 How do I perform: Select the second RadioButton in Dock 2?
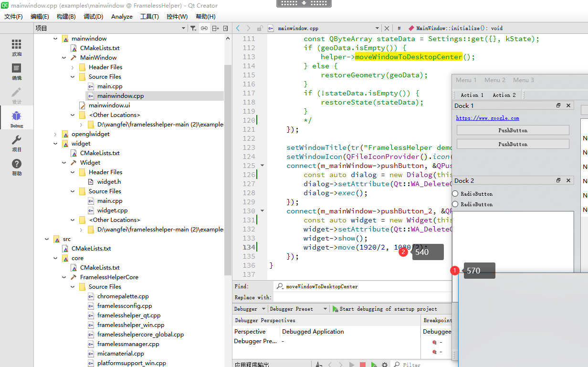point(456,204)
